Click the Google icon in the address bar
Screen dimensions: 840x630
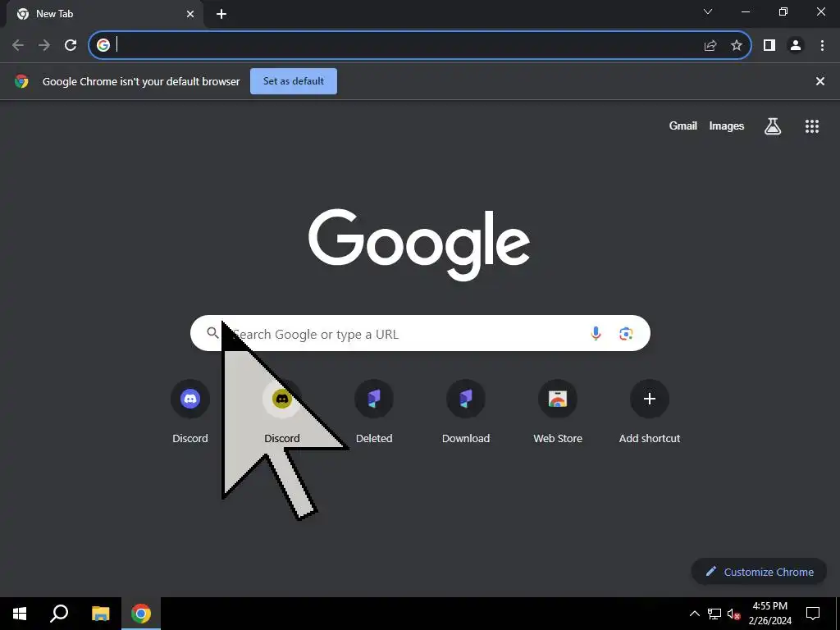pyautogui.click(x=103, y=45)
